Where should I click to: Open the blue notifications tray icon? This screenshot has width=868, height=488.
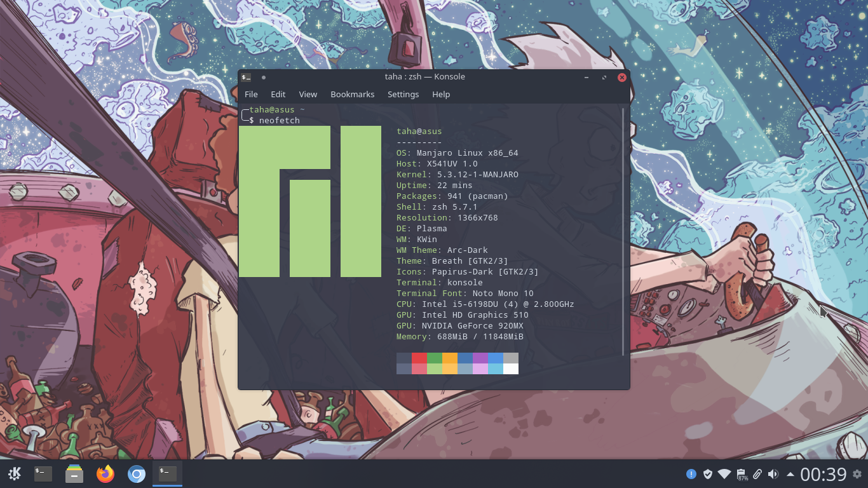click(x=691, y=474)
